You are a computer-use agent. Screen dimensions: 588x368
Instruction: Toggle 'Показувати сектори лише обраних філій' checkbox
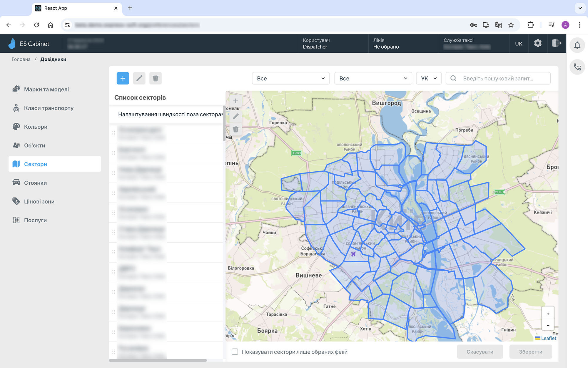coord(235,352)
